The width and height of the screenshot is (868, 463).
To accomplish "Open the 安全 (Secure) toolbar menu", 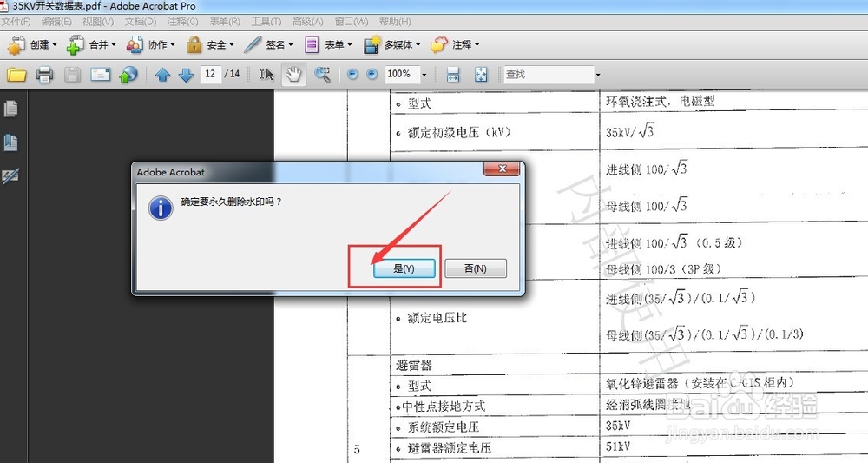I will 210,45.
